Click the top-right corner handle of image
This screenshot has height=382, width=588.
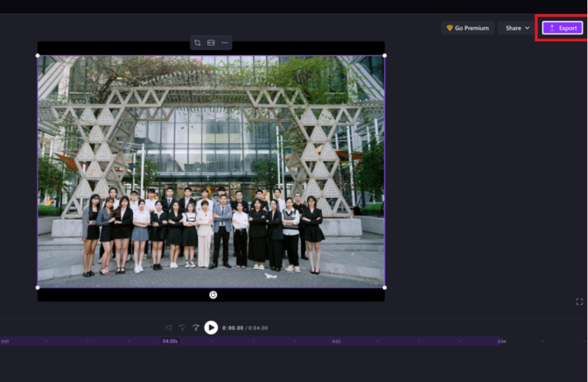tap(384, 55)
